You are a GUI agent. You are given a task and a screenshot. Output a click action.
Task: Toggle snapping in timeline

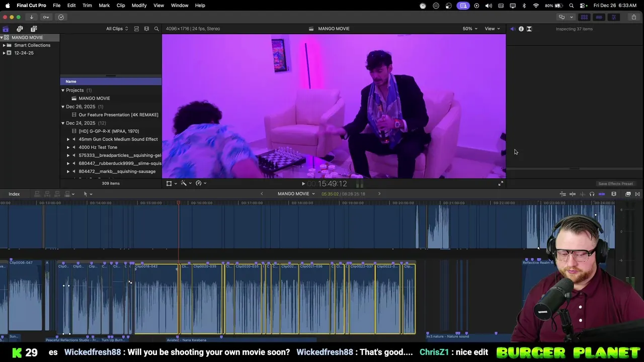tap(602, 194)
